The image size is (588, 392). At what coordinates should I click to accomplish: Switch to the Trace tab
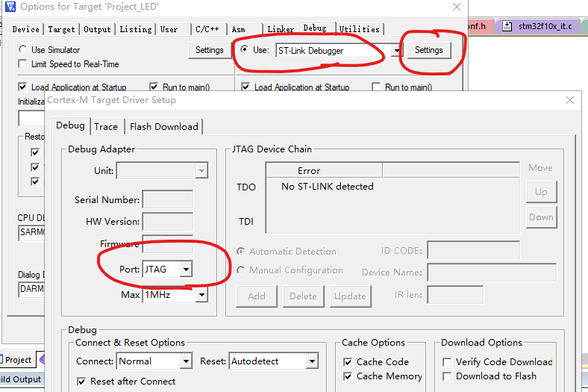(x=106, y=127)
